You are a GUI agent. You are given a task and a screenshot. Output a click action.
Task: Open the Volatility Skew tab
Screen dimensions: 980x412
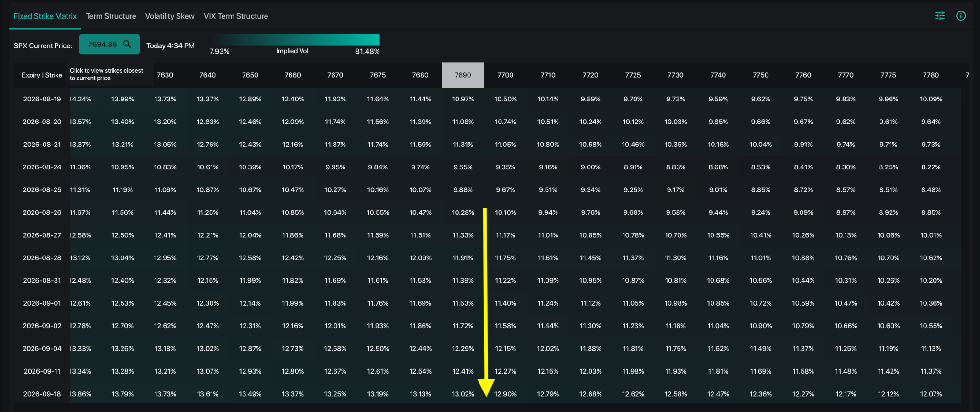[170, 16]
